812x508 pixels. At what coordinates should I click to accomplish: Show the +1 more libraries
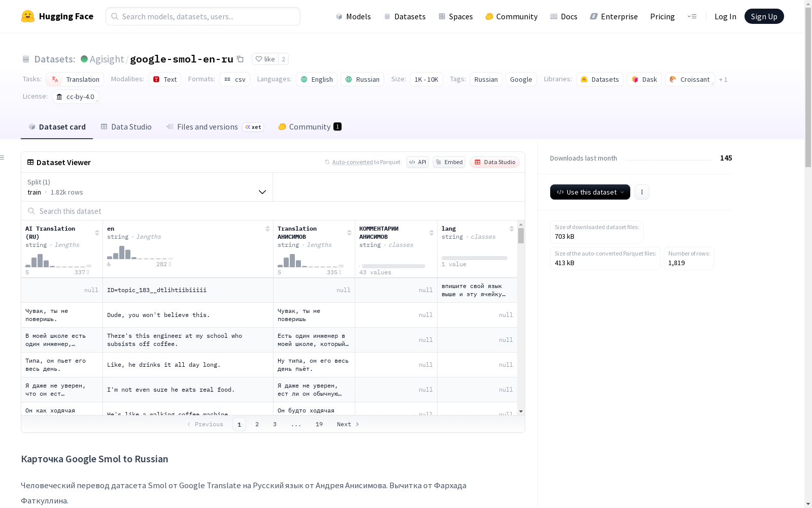tap(723, 79)
